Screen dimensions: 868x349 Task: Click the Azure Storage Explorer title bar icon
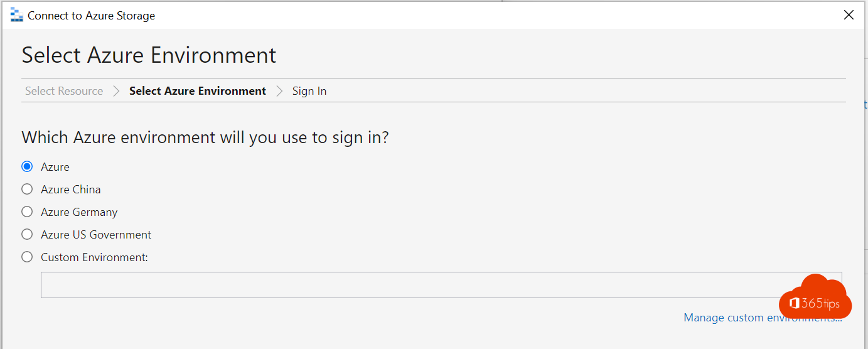(x=17, y=15)
